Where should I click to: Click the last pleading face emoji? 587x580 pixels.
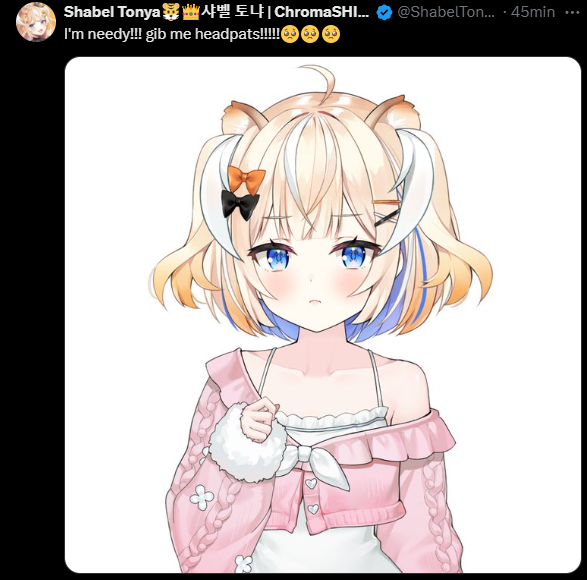point(331,34)
